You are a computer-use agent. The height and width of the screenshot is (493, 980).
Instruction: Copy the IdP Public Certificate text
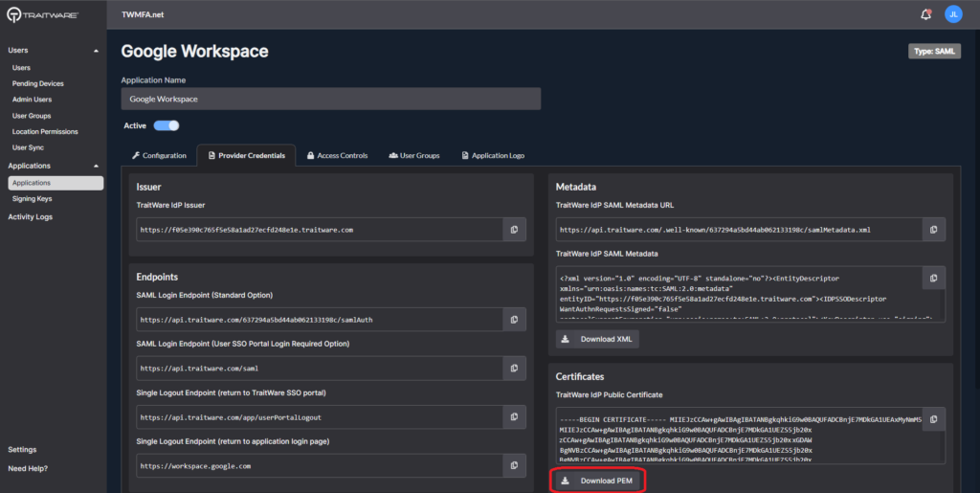point(934,419)
